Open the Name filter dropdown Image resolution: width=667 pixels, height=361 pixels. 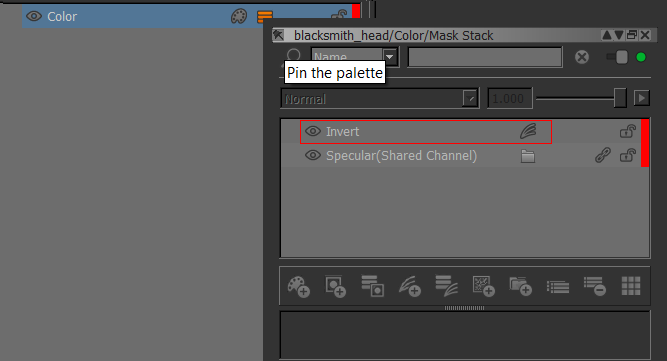pyautogui.click(x=389, y=57)
